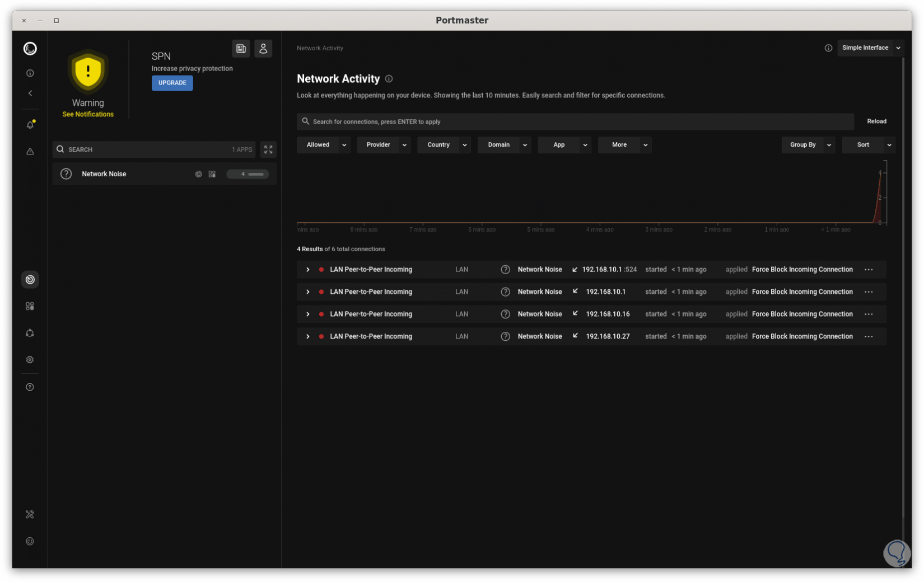
Task: Click the yellow Warning shield icon
Action: 88,72
